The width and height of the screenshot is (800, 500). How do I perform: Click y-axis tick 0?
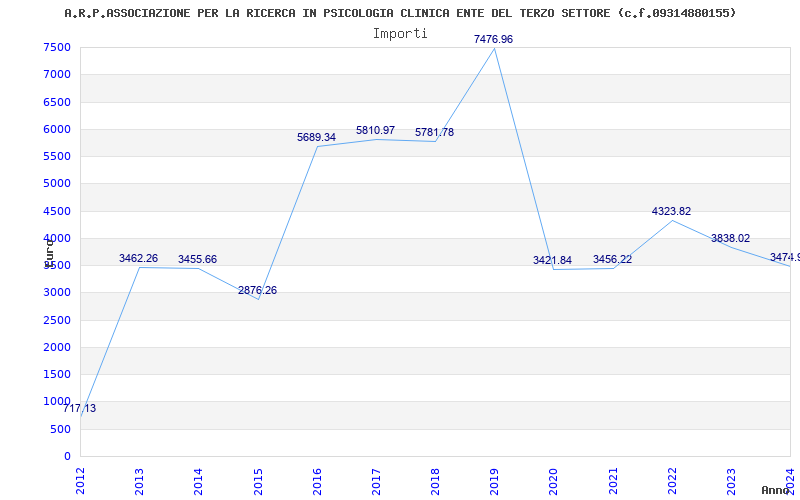pos(67,457)
